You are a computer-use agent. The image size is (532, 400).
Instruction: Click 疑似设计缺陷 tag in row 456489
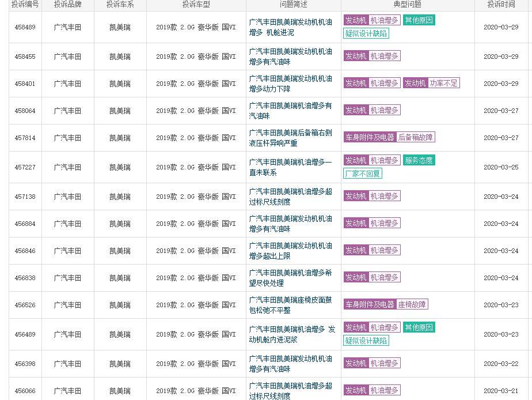point(366,341)
